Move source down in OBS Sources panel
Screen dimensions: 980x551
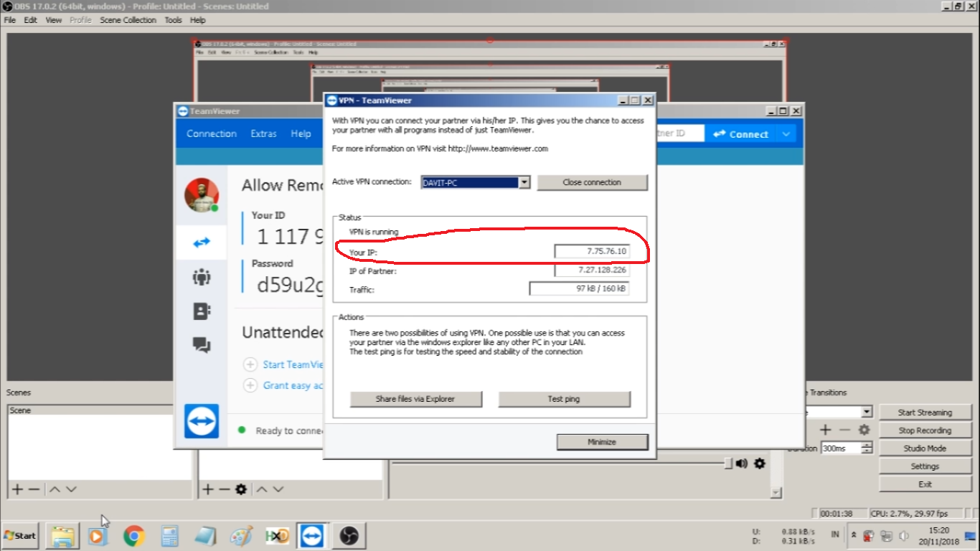278,489
